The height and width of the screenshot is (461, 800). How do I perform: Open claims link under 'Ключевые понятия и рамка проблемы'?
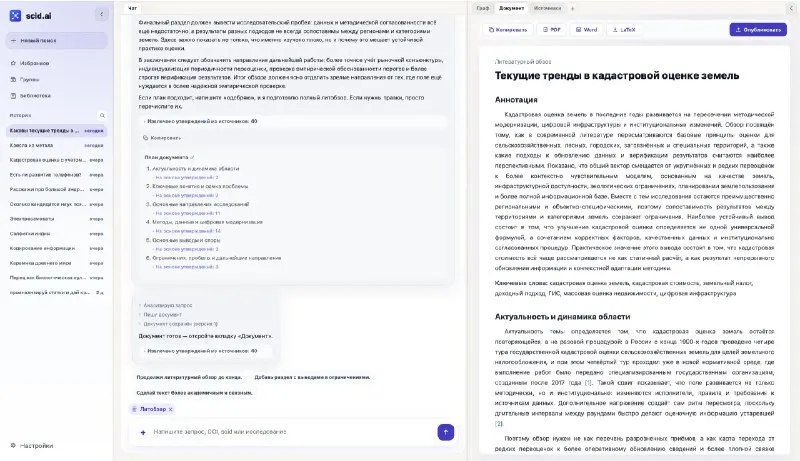[x=187, y=195]
